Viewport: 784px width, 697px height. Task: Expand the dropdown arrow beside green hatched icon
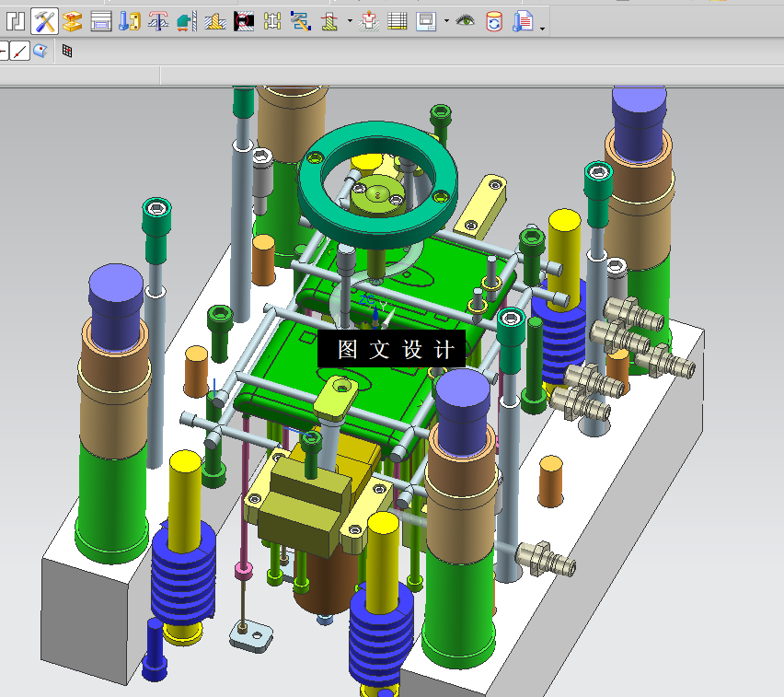point(351,21)
